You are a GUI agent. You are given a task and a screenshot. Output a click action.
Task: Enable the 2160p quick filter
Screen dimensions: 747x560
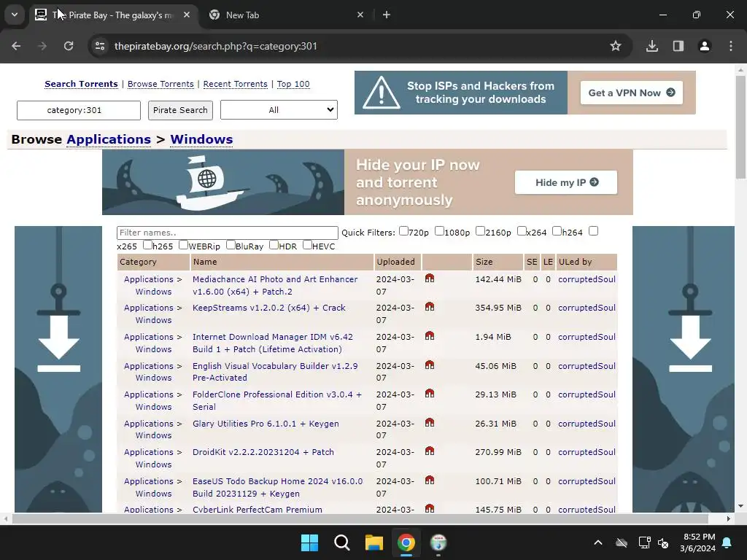(x=480, y=231)
